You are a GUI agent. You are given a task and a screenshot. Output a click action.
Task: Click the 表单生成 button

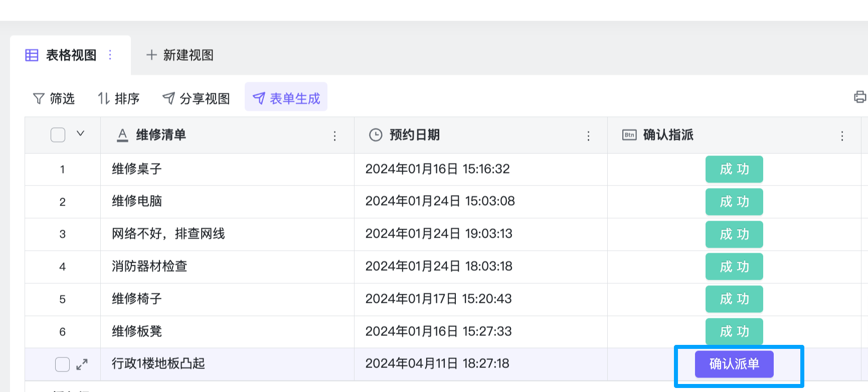[286, 98]
